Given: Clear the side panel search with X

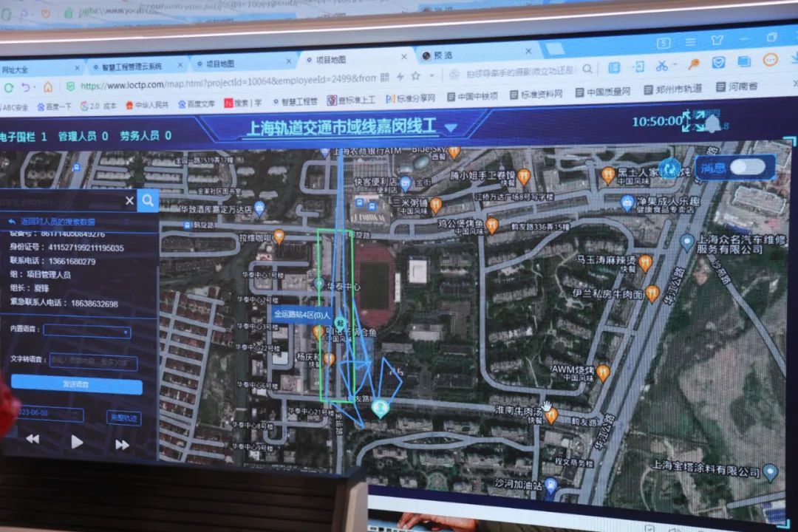Looking at the screenshot, I should click(130, 200).
